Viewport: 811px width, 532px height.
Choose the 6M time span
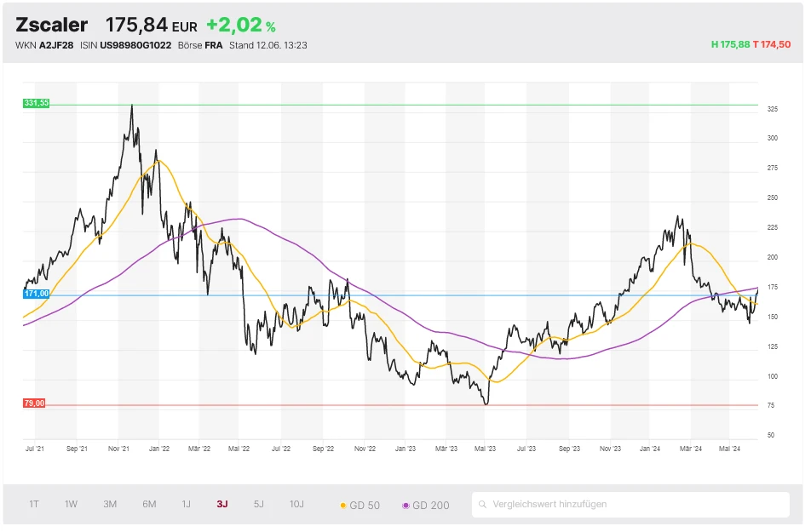pyautogui.click(x=149, y=504)
